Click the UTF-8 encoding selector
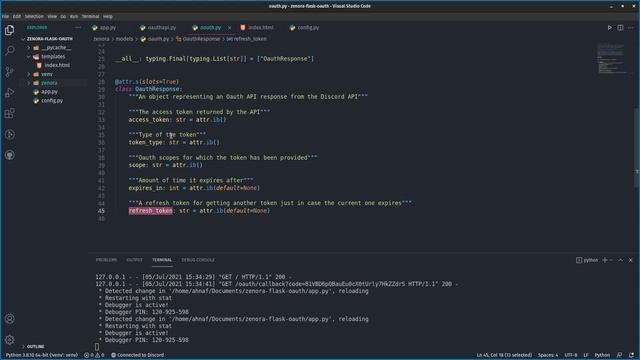Image resolution: width=640 pixels, height=360 pixels. [x=571, y=355]
